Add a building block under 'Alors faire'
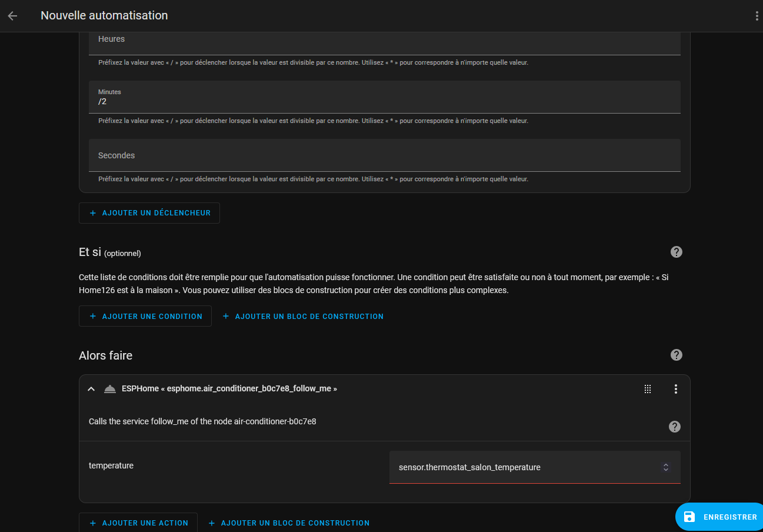The image size is (763, 532). (289, 523)
